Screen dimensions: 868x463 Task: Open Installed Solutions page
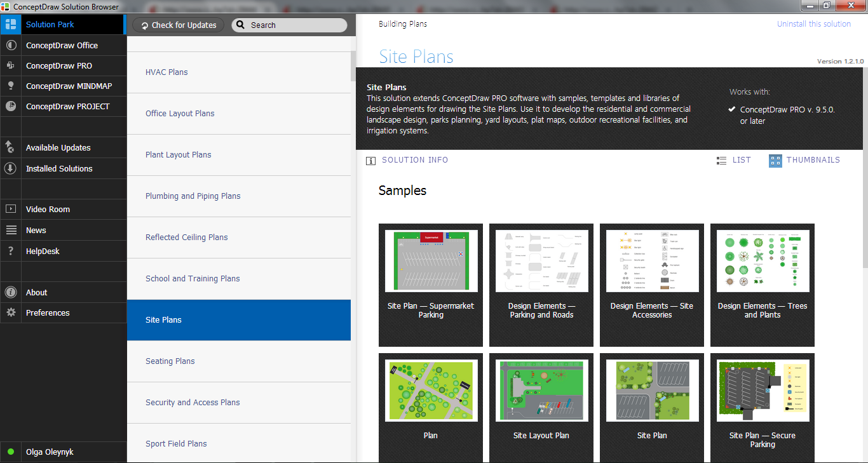pyautogui.click(x=64, y=168)
